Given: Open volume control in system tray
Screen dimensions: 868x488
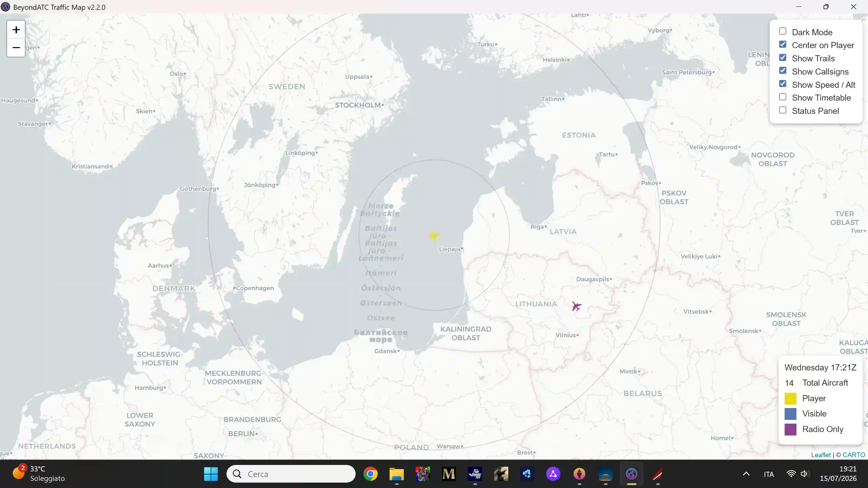Looking at the screenshot, I should (805, 474).
